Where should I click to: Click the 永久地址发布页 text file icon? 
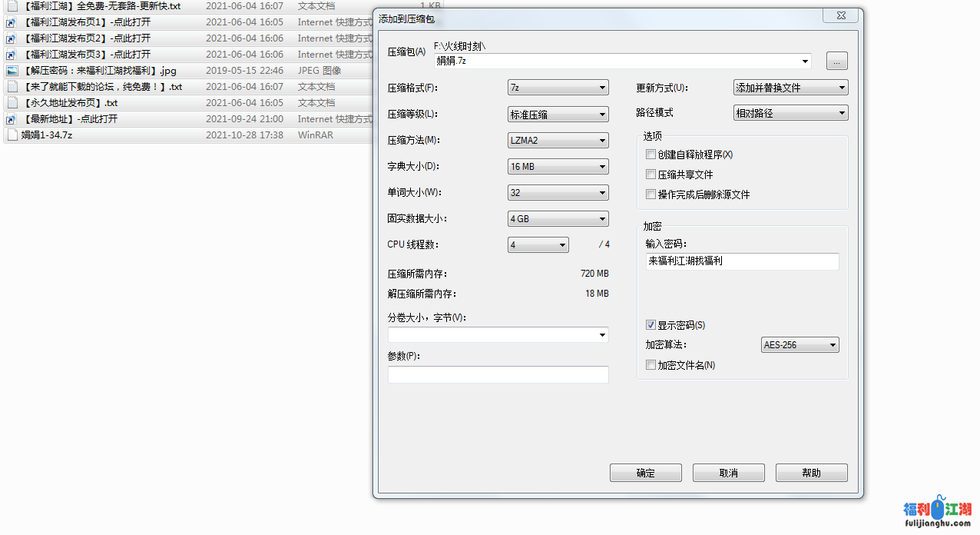point(12,103)
